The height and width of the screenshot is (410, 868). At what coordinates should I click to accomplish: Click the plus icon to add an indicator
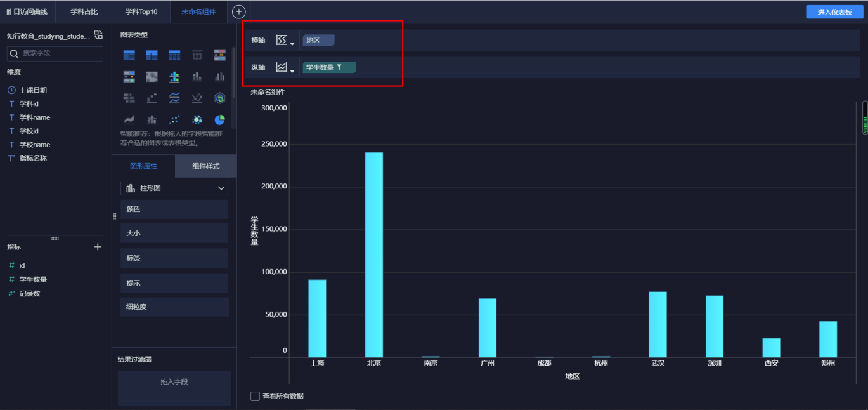[x=98, y=247]
